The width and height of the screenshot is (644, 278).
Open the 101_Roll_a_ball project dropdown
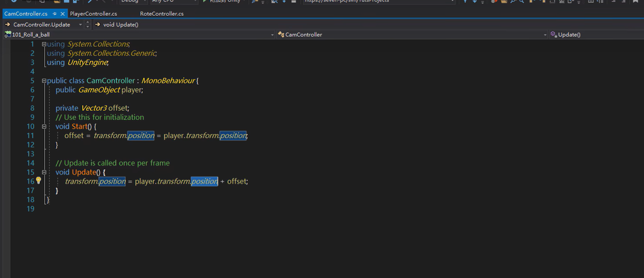272,35
